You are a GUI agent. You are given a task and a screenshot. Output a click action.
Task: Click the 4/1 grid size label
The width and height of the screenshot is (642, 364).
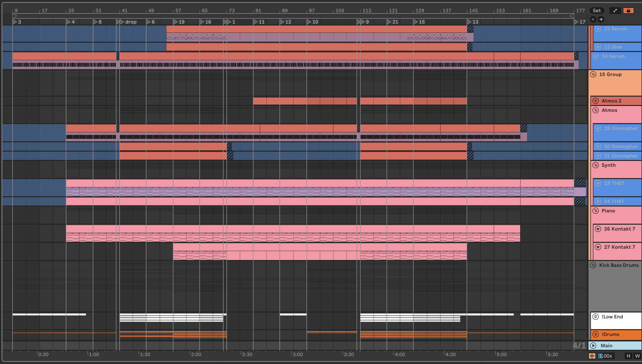click(579, 346)
